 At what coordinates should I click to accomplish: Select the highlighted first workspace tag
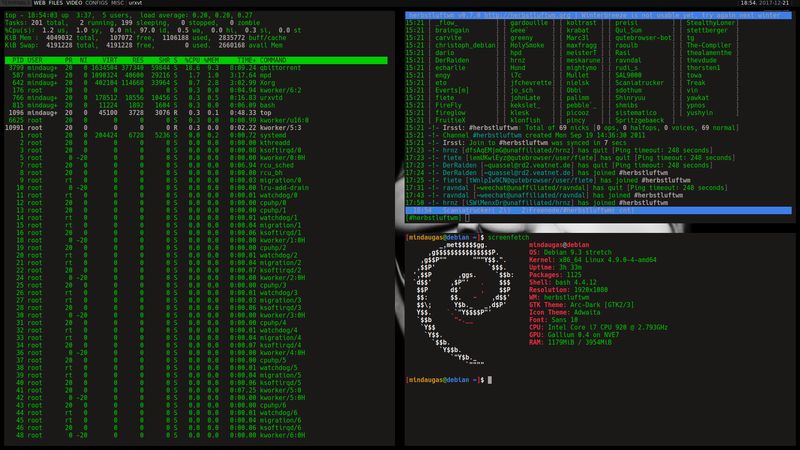coord(16,3)
